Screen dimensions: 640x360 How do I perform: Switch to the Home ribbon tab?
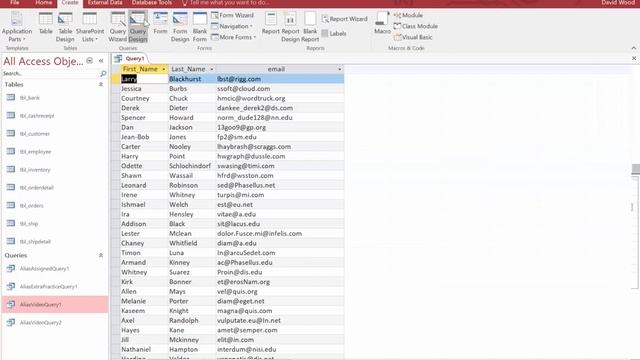tap(43, 2)
